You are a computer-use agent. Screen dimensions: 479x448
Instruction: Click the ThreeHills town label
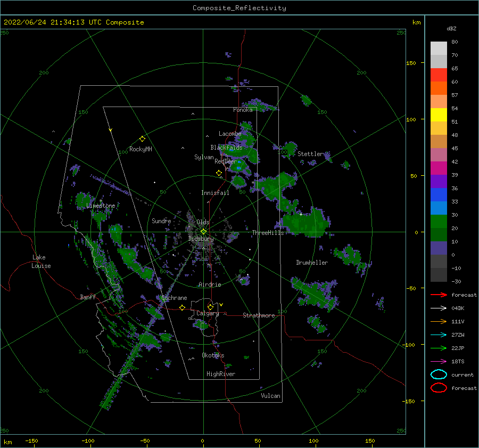tap(268, 233)
